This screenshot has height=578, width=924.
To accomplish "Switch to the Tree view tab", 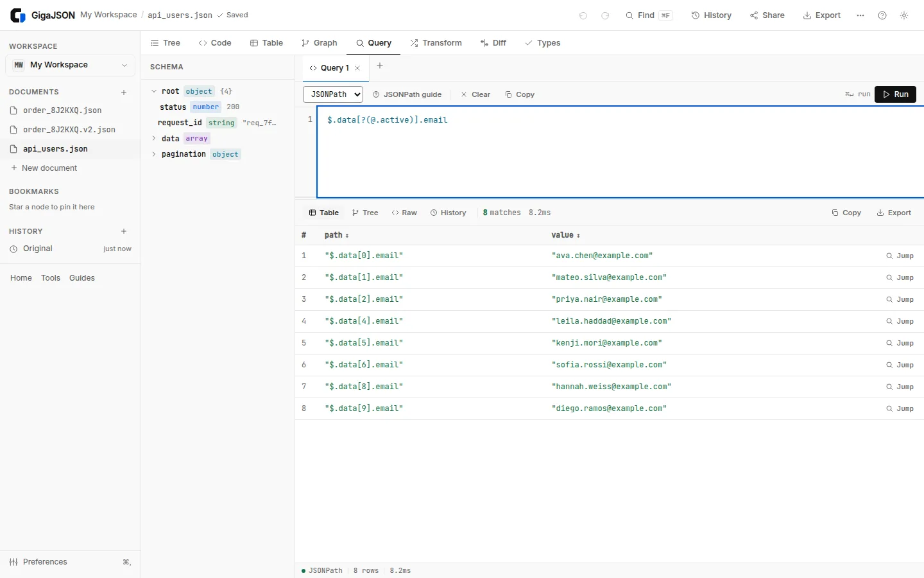I will click(x=166, y=43).
